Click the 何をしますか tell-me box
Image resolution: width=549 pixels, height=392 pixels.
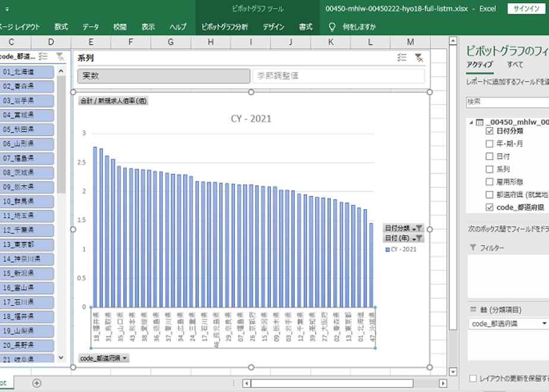[359, 27]
